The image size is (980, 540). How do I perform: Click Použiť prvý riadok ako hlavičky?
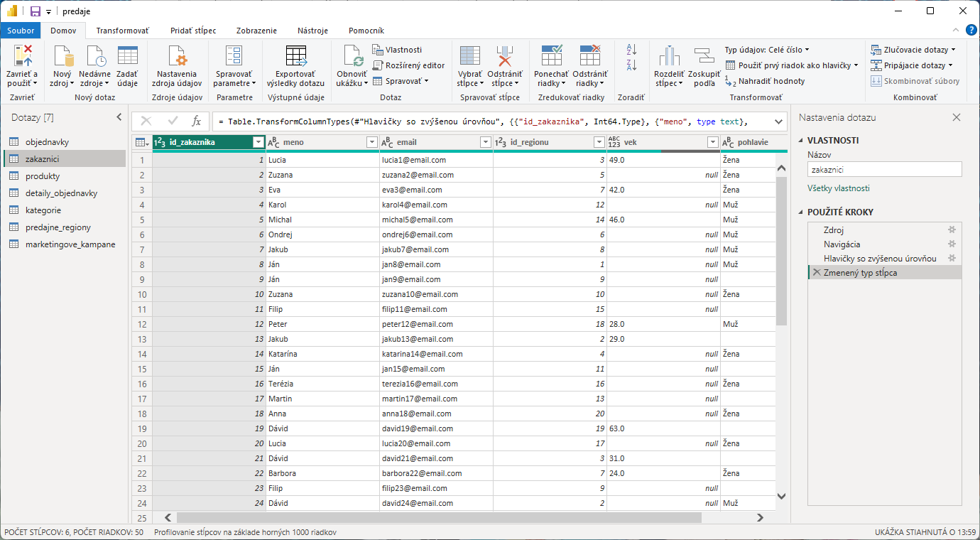coord(792,65)
